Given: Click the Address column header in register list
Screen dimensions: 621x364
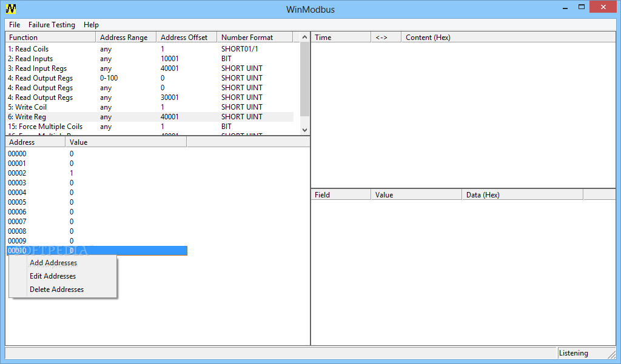Looking at the screenshot, I should pos(35,142).
